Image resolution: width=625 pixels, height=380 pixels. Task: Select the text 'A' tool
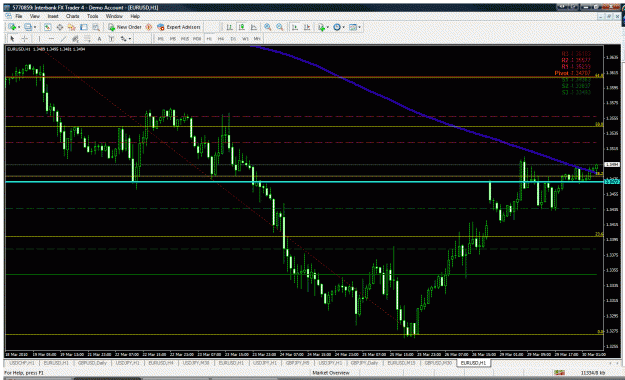tap(99, 39)
